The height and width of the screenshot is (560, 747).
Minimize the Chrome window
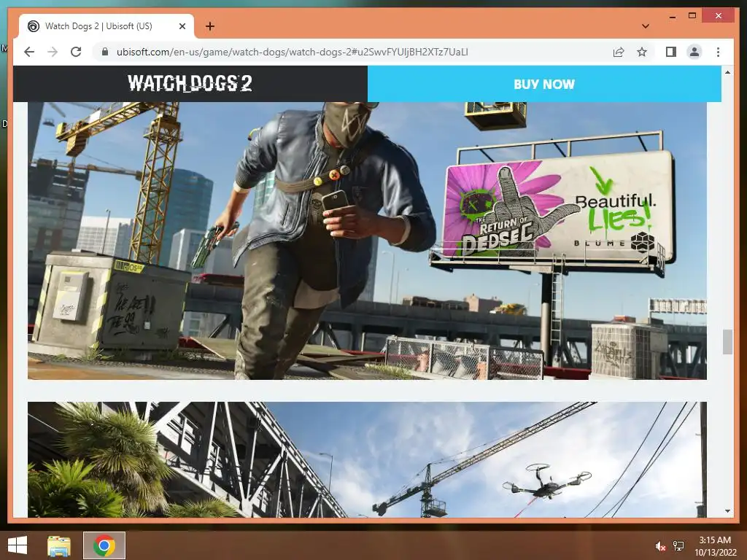click(672, 16)
